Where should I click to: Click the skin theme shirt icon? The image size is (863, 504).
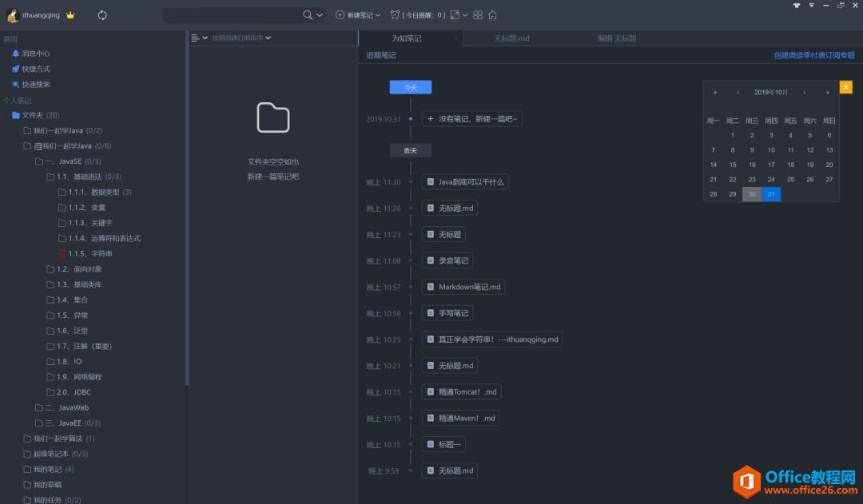(796, 5)
